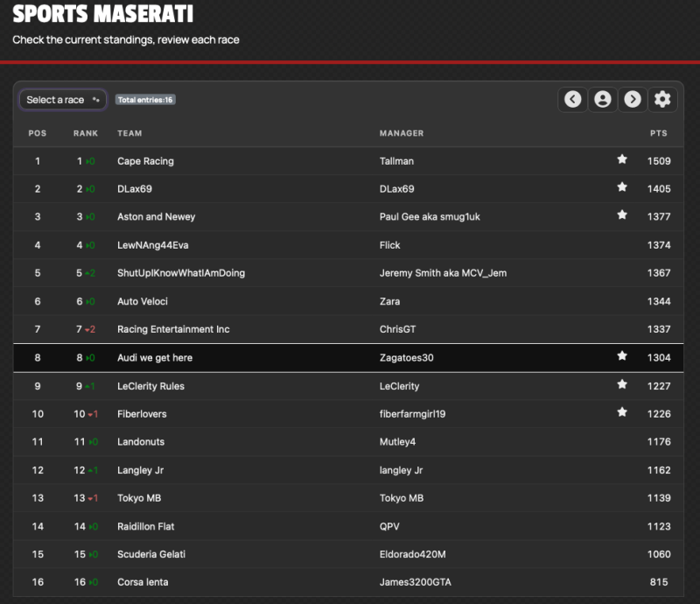Click the star icon for Cape Racing
700x604 pixels.
pyautogui.click(x=622, y=159)
